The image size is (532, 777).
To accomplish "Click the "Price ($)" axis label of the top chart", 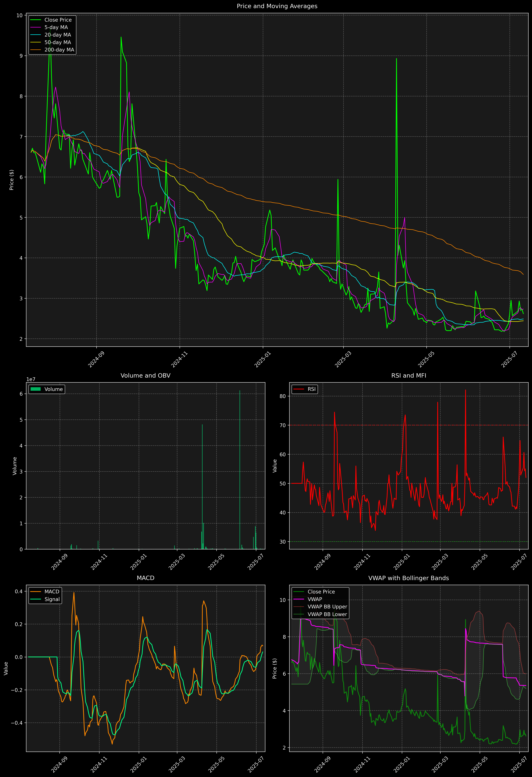I will pos(12,180).
